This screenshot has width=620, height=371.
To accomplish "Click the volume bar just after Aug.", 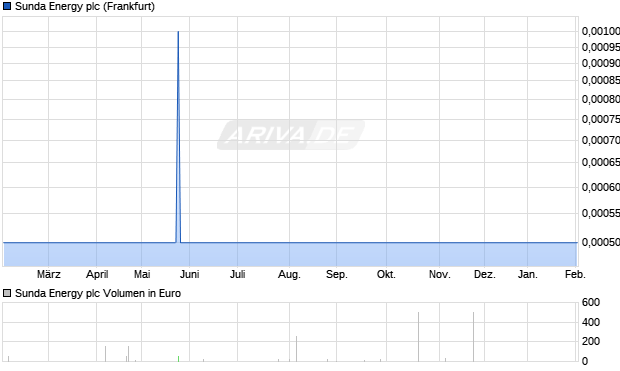I will tap(296, 349).
